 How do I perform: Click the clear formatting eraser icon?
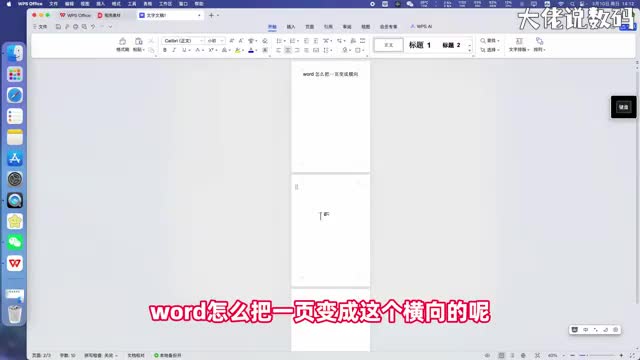[x=265, y=41]
